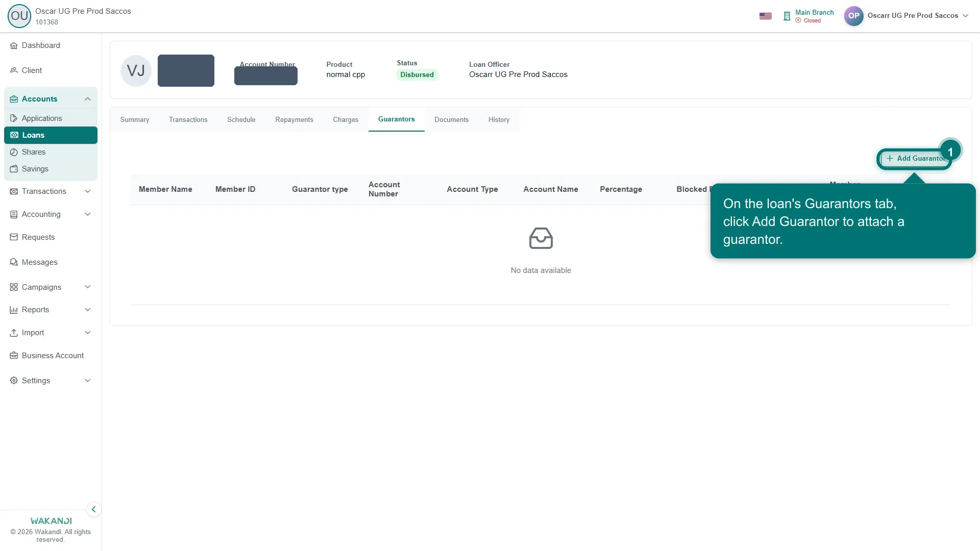Click the Accounting ledger icon
The image size is (980, 551).
(x=14, y=214)
